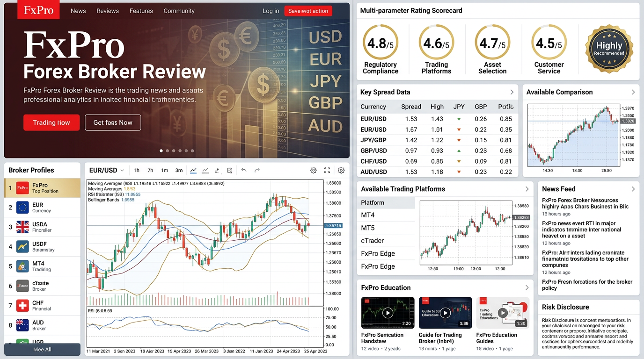Screen dimensions: 644x359
Task: Redo the chart action
Action: coord(257,170)
